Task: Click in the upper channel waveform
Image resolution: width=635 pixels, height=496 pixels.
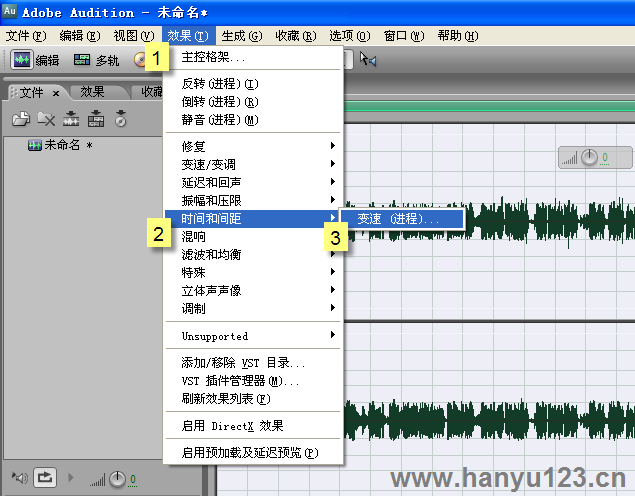Action: point(489,221)
